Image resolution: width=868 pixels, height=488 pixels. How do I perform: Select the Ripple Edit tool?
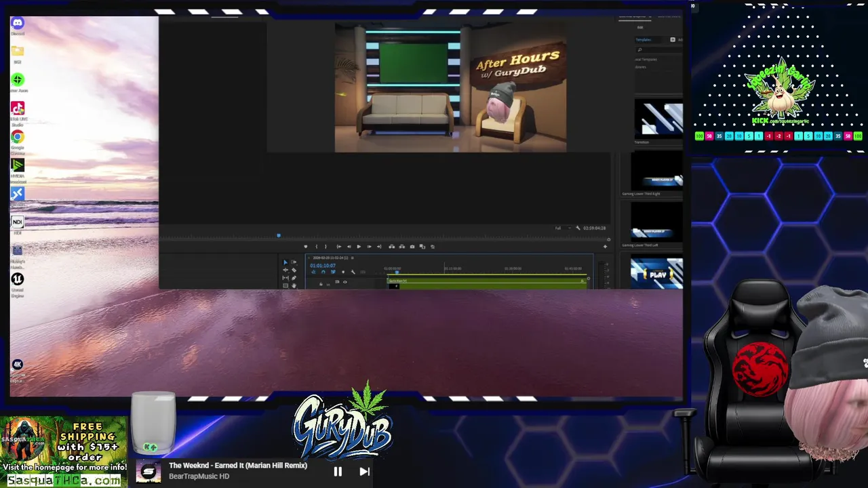tap(285, 270)
